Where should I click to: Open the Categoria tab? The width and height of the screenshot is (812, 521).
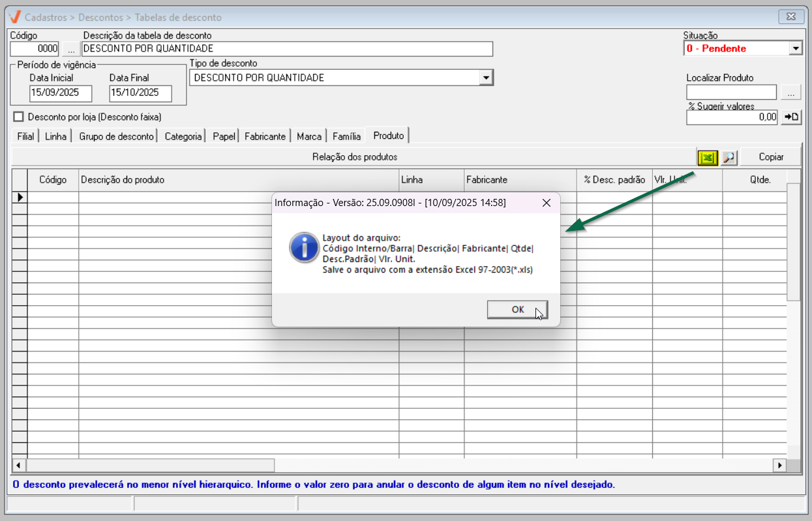(x=183, y=136)
